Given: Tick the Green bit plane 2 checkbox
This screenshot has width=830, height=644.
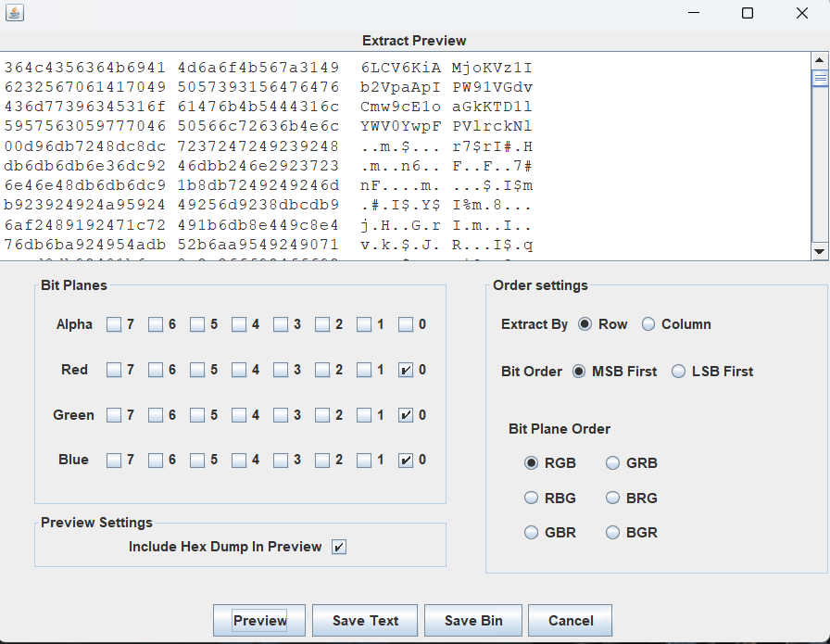Looking at the screenshot, I should (322, 415).
